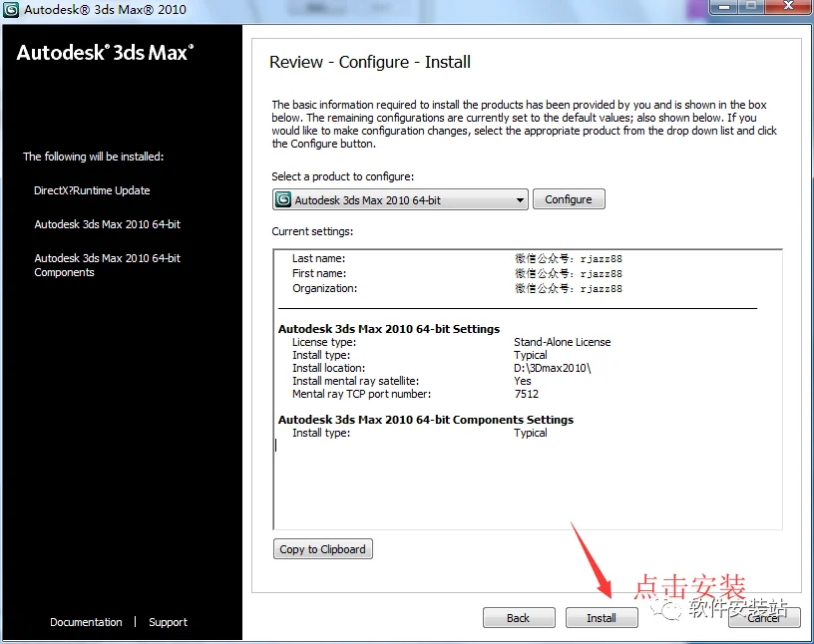Cancel the installation

(764, 617)
